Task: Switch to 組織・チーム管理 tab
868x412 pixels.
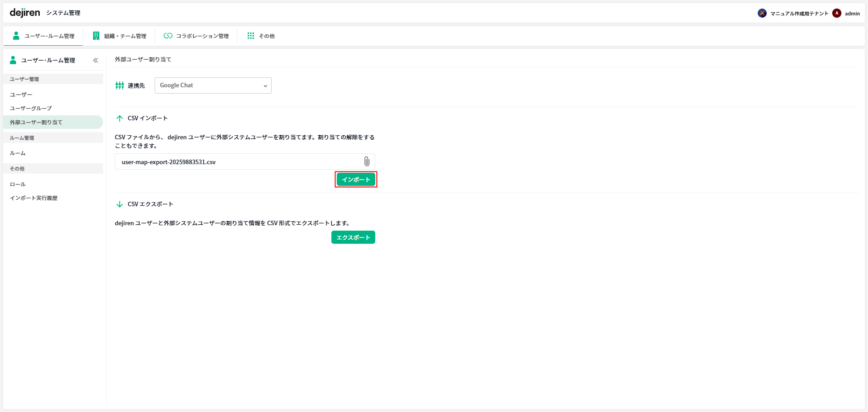Action: click(119, 36)
